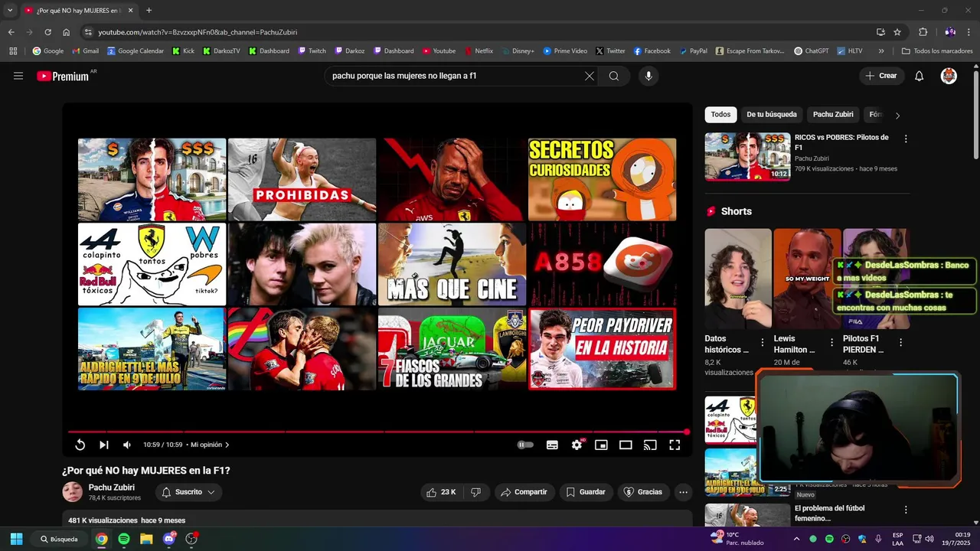Click the Gracias button
The width and height of the screenshot is (980, 551).
[x=643, y=492]
